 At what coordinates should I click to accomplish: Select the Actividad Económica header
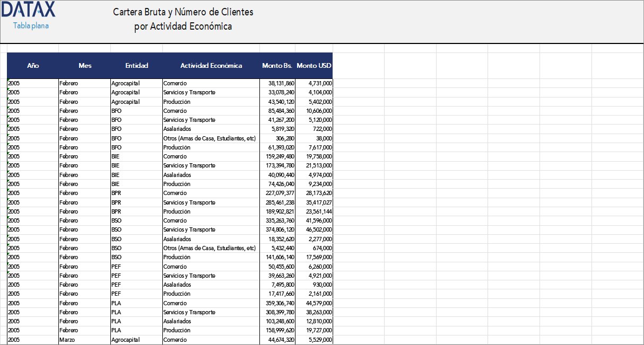click(212, 66)
